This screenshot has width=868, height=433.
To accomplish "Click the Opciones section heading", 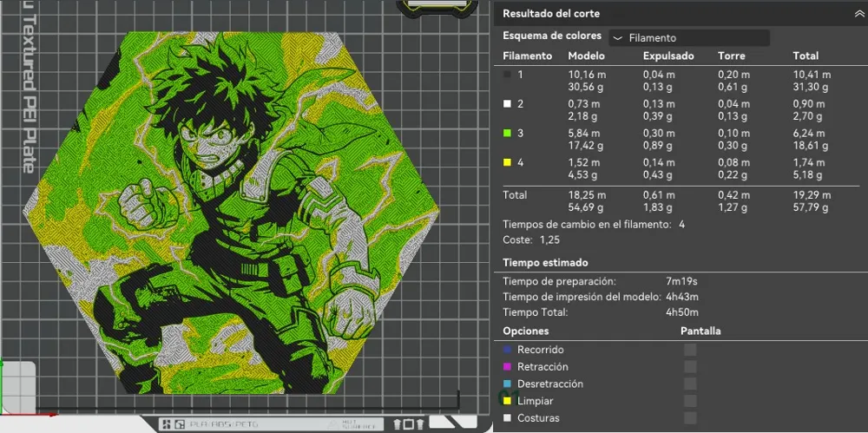I will coord(526,331).
